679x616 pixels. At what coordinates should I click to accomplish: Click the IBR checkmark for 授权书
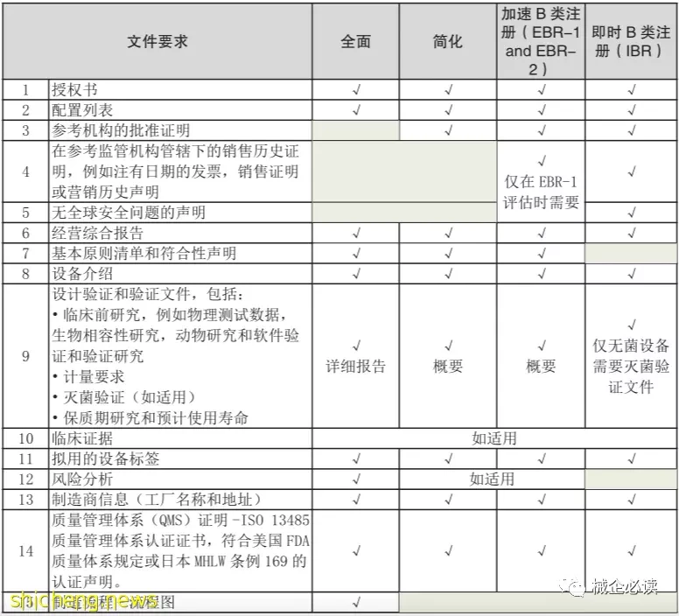pyautogui.click(x=633, y=89)
